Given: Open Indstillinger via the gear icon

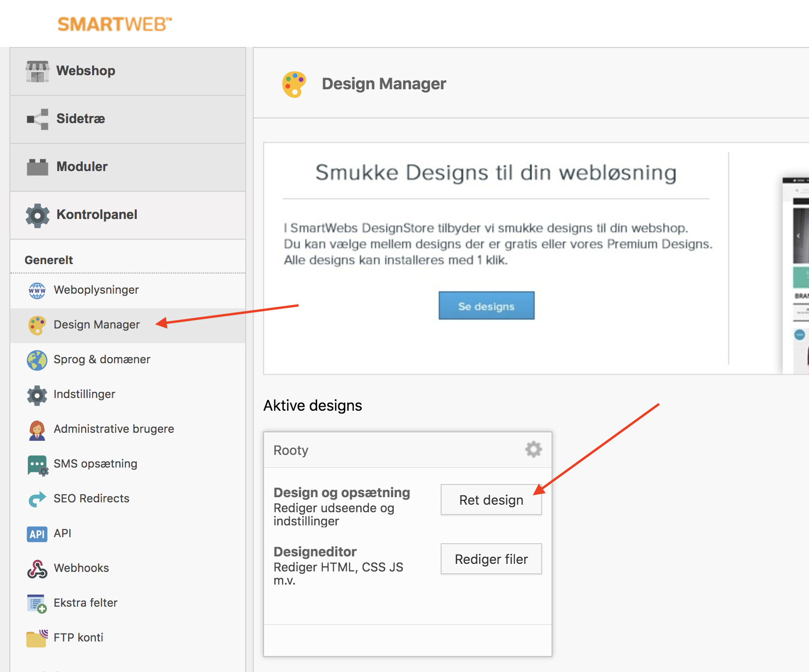Looking at the screenshot, I should coord(37,394).
